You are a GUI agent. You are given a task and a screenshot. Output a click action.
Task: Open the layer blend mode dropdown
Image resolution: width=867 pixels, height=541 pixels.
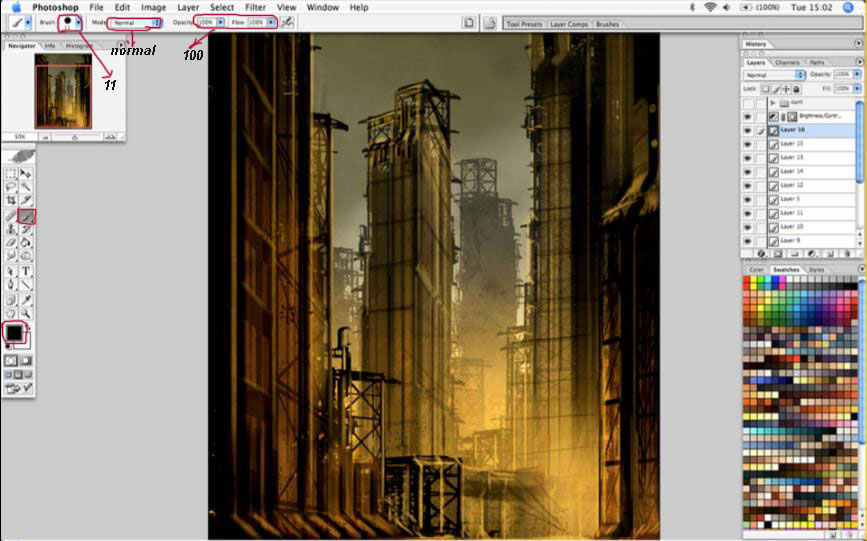coord(774,74)
